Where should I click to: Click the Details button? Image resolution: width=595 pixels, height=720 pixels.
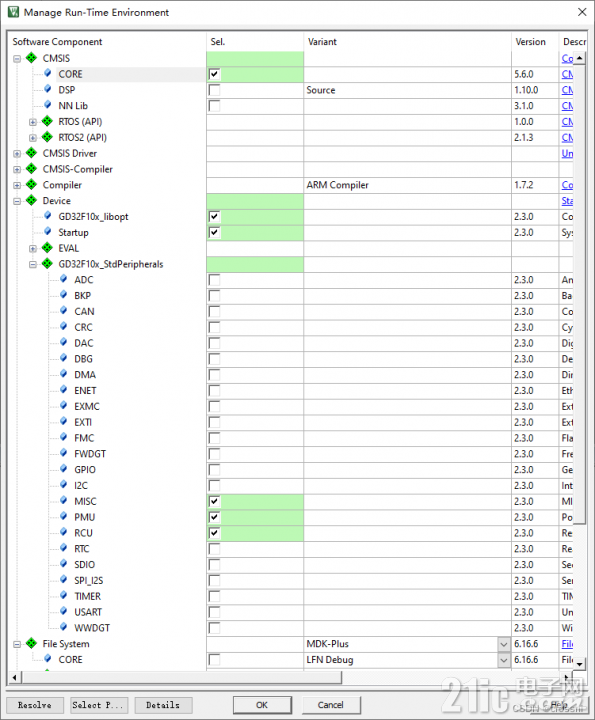coord(163,705)
